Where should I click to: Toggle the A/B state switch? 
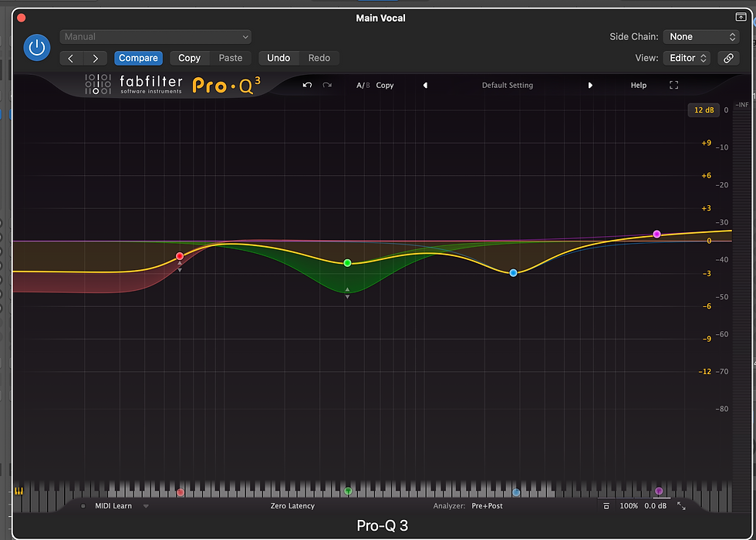pyautogui.click(x=363, y=86)
